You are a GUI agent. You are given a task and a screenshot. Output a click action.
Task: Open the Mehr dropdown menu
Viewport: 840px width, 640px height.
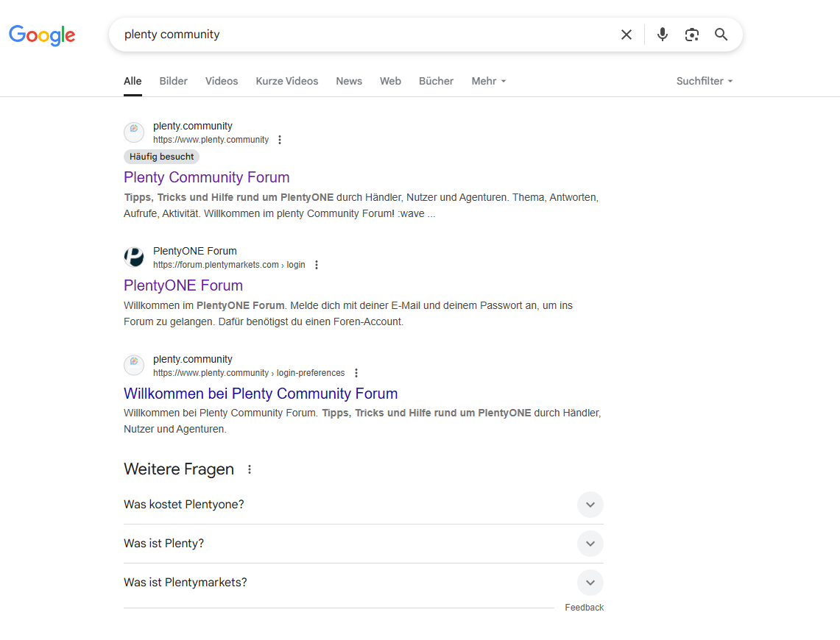click(489, 81)
